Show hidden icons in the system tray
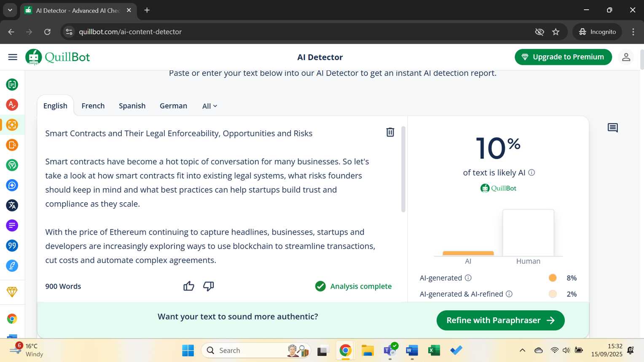Image resolution: width=644 pixels, height=362 pixels. tap(522, 350)
